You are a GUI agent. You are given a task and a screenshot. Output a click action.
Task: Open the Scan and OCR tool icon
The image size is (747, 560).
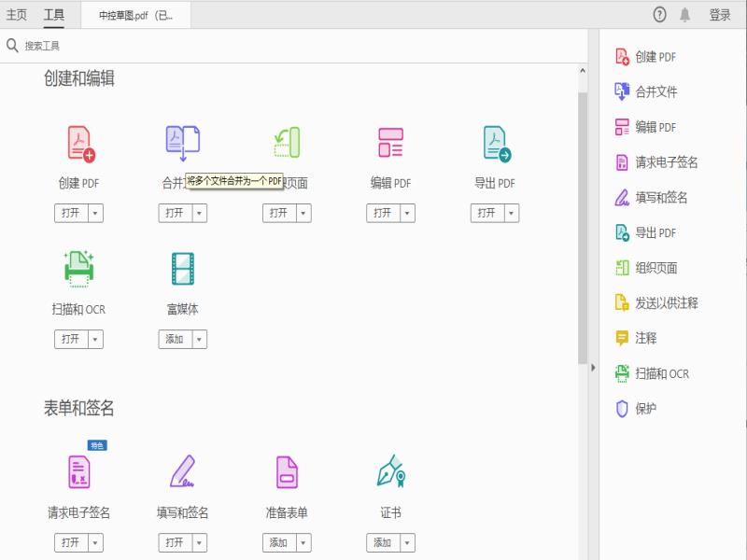point(79,269)
